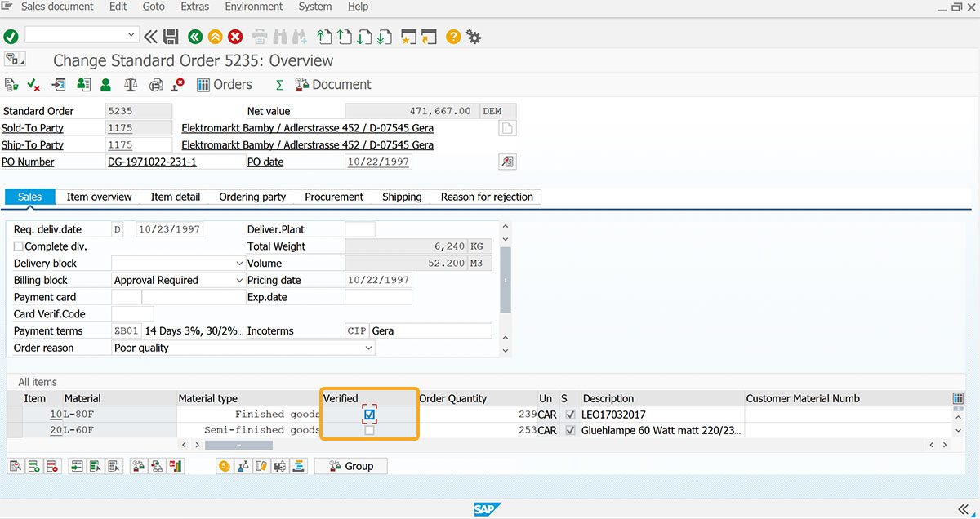Click the green Sigma totals icon
Image resolution: width=980 pixels, height=519 pixels.
point(279,84)
